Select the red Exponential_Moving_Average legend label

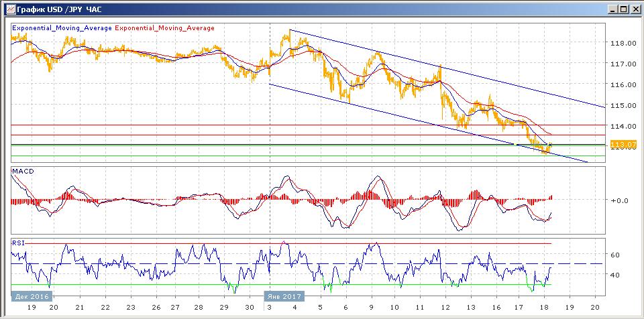click(165, 28)
